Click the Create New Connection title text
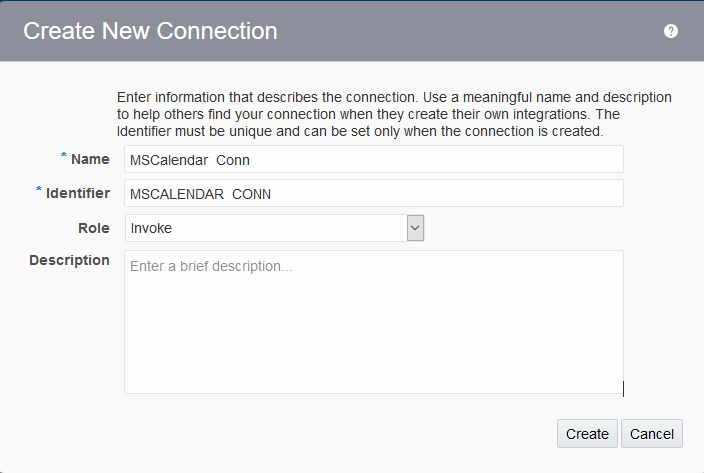704x473 pixels. tap(150, 31)
